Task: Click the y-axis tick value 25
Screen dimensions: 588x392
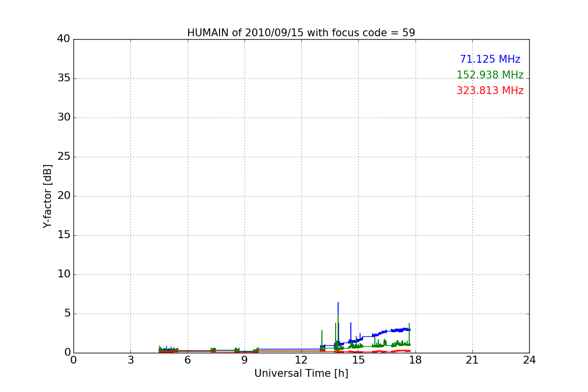Action: pos(64,157)
